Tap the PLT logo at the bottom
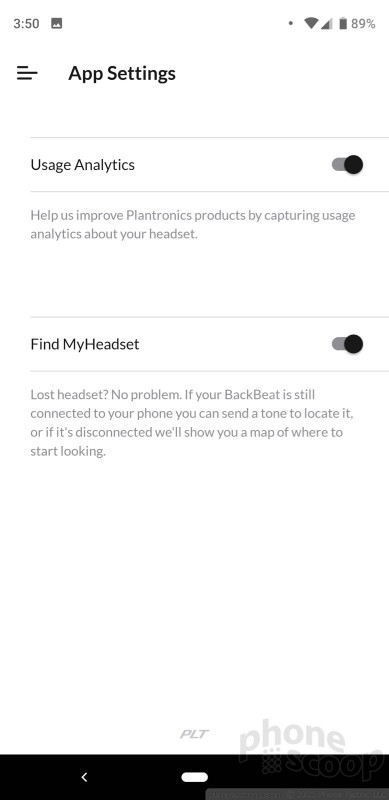 pyautogui.click(x=194, y=734)
